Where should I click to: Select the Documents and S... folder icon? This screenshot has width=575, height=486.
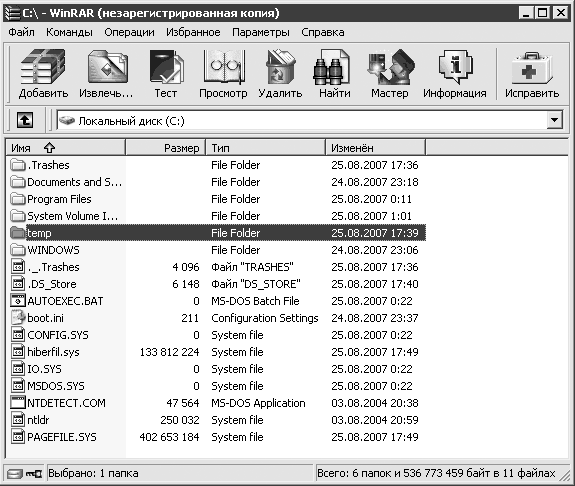pos(18,182)
